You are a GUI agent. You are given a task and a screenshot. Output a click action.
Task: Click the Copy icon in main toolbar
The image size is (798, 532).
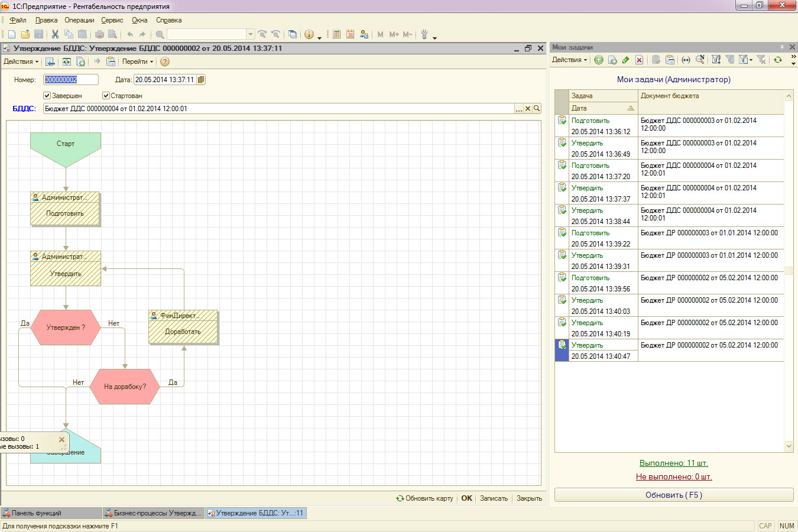(x=69, y=34)
